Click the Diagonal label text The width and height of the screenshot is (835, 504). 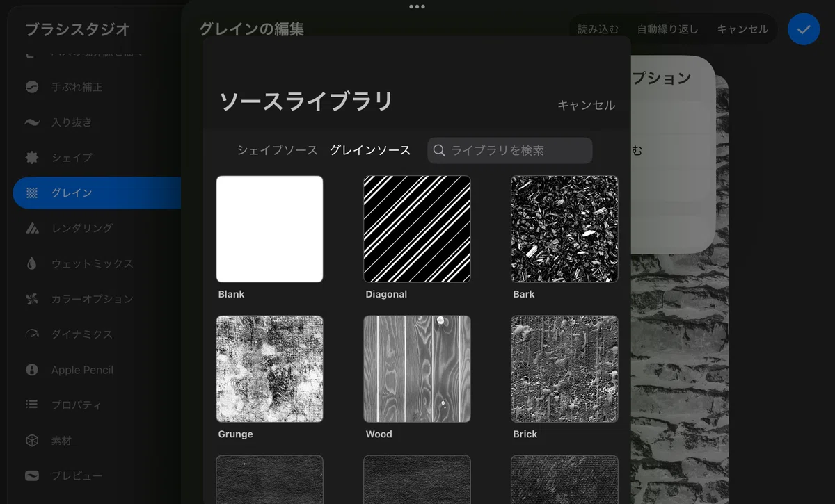(386, 294)
